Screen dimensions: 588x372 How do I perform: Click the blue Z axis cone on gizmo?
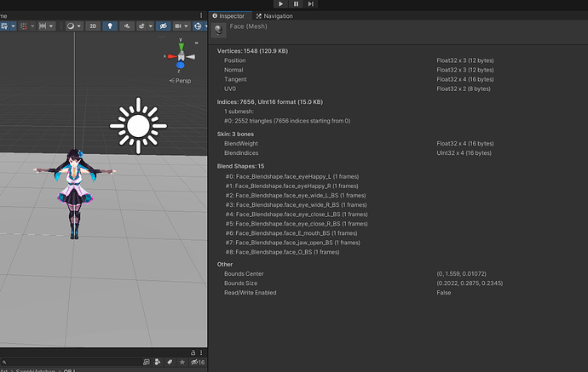tap(181, 66)
